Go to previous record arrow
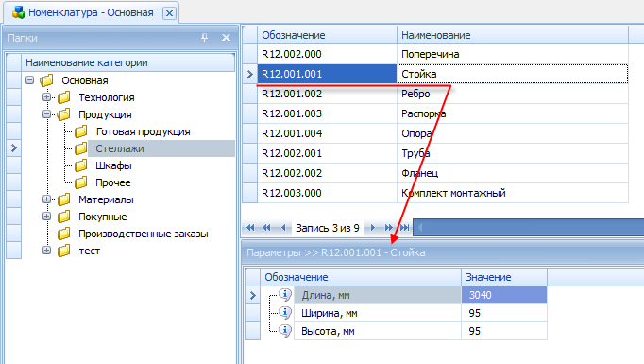Viewport: 644px width, 364px height. (x=283, y=228)
